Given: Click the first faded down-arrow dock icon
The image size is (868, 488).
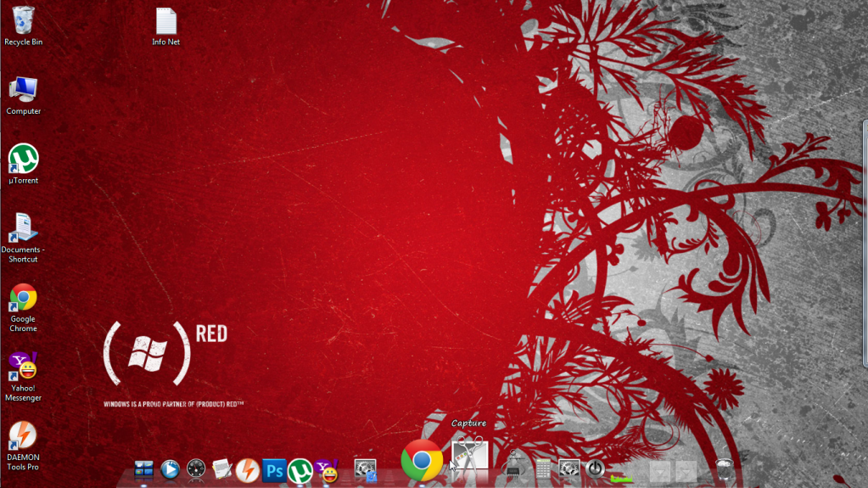Looking at the screenshot, I should tap(660, 471).
